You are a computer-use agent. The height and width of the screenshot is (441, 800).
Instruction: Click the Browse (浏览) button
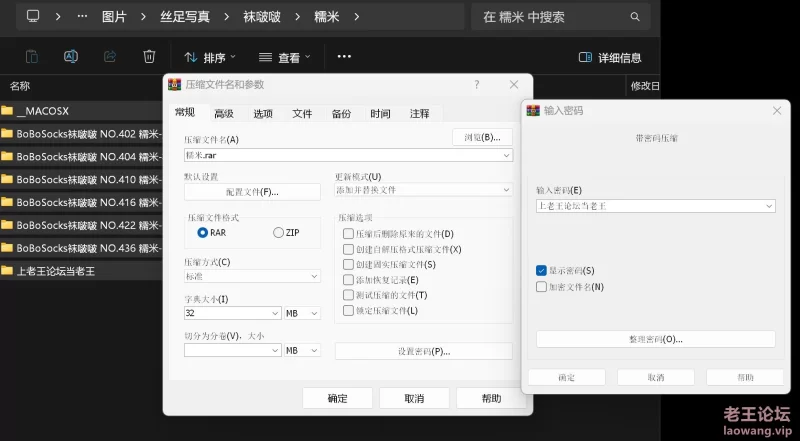[x=482, y=137]
